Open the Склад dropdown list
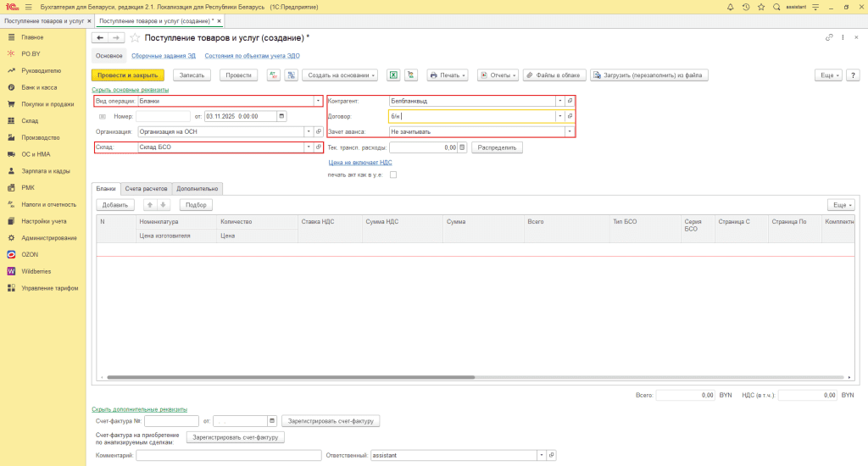This screenshot has width=868, height=466. 307,147
